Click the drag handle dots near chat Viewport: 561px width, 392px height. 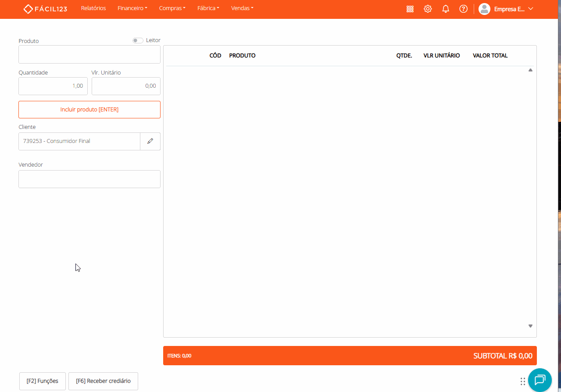[x=522, y=381]
